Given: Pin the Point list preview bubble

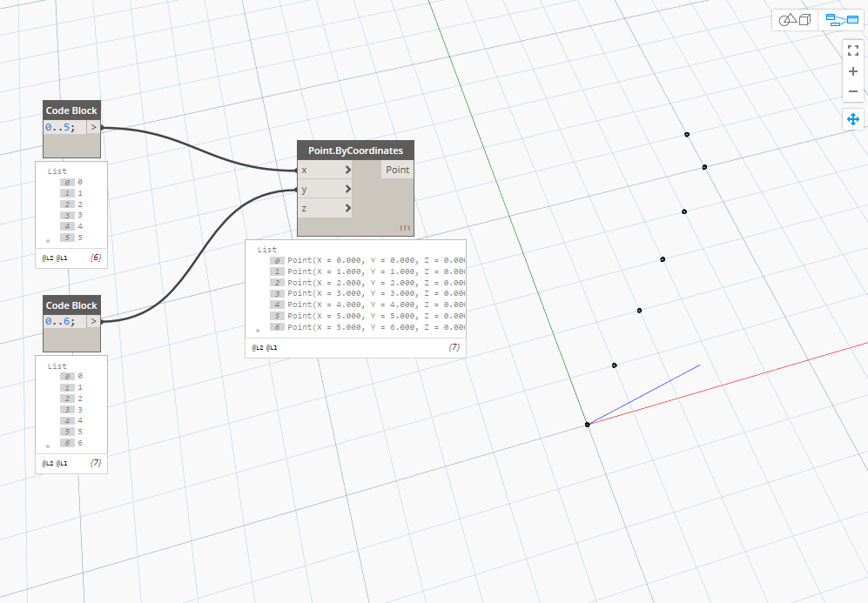Looking at the screenshot, I should [258, 329].
